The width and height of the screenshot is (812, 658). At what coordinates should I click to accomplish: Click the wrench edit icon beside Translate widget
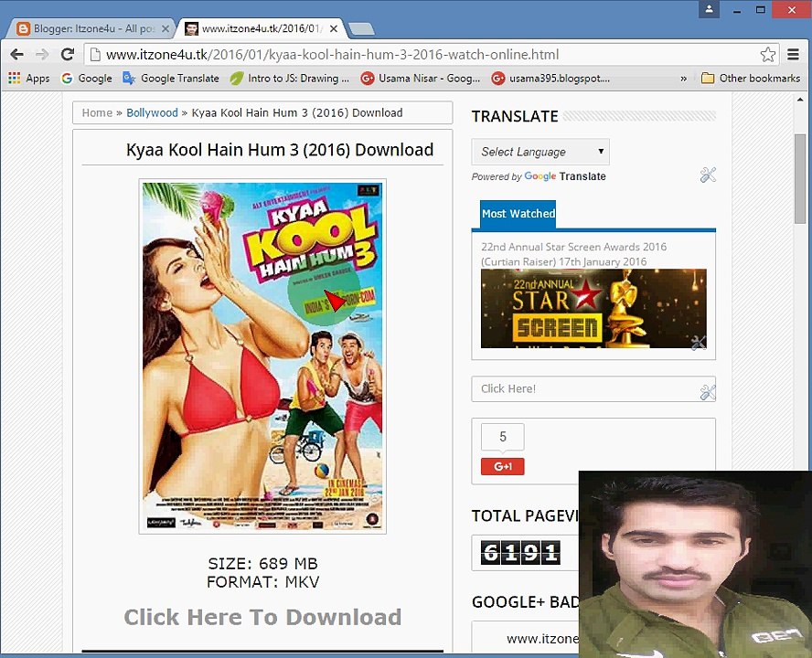[708, 175]
